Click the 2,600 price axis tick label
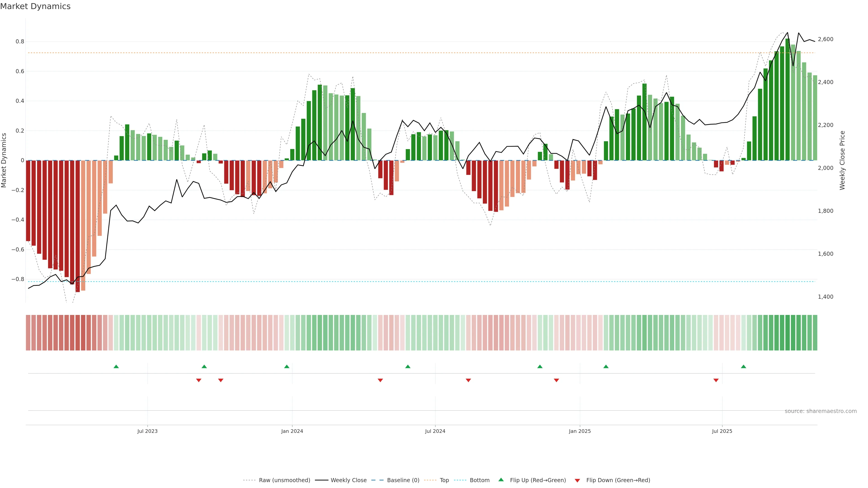868x488 pixels. (826, 39)
